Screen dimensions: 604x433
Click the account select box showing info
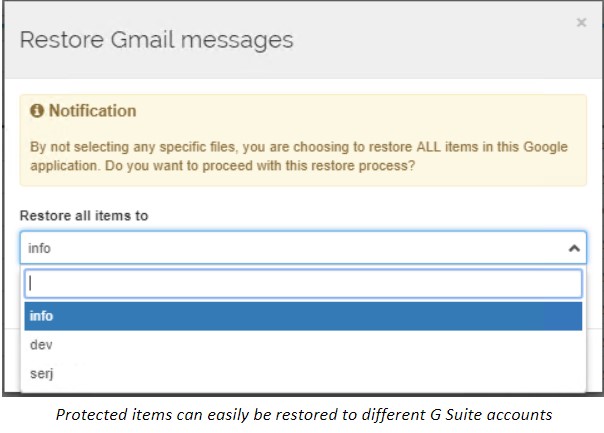[x=303, y=248]
